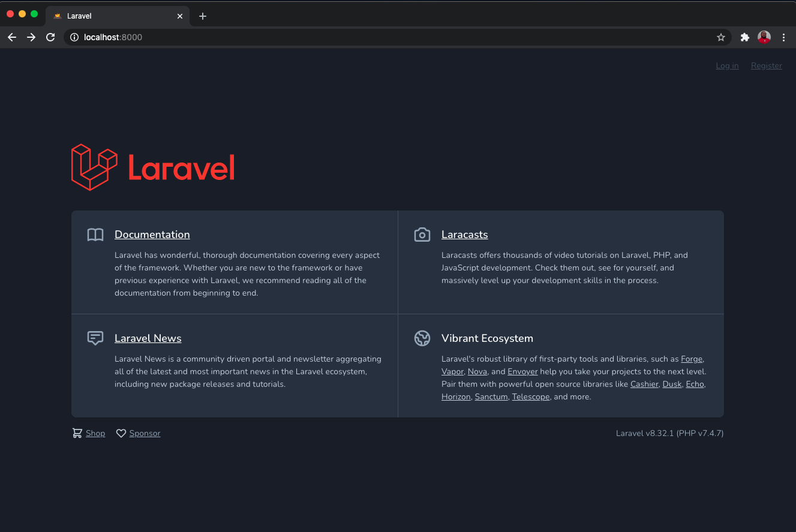Image resolution: width=796 pixels, height=532 pixels.
Task: Open the Nova link
Action: [x=477, y=371]
